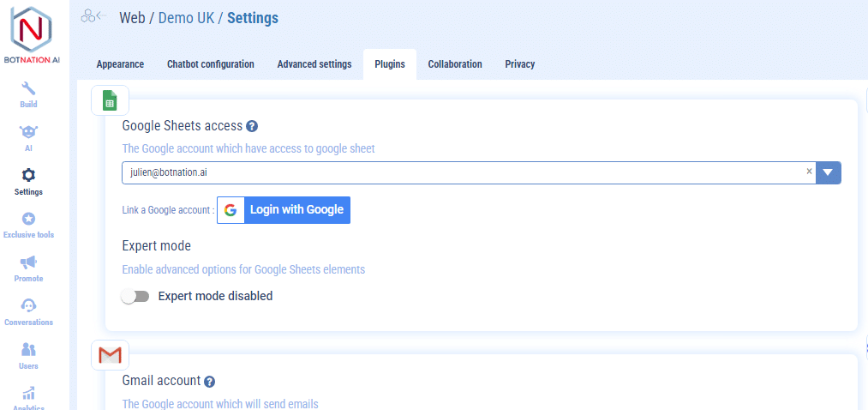
Task: Open Conversations headset icon
Action: click(x=28, y=306)
